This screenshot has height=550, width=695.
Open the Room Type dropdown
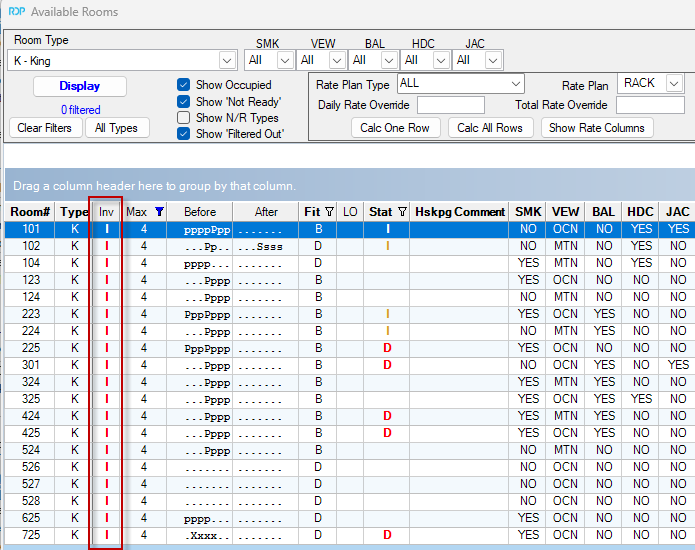click(227, 60)
